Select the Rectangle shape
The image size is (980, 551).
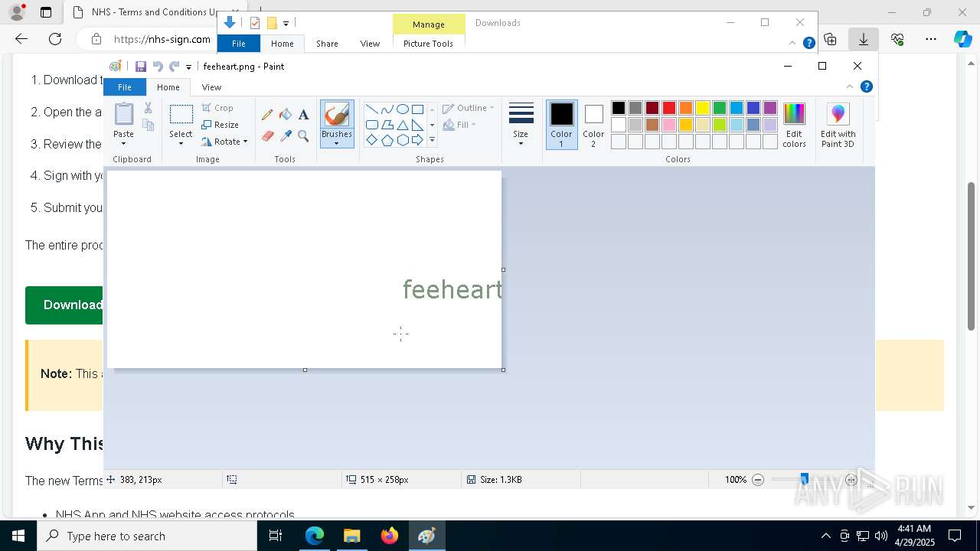pos(417,109)
